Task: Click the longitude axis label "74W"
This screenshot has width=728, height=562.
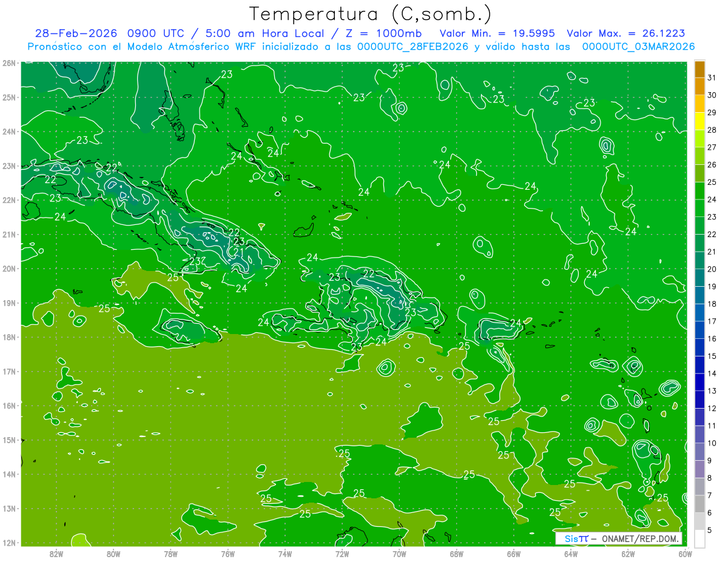Action: click(x=285, y=554)
